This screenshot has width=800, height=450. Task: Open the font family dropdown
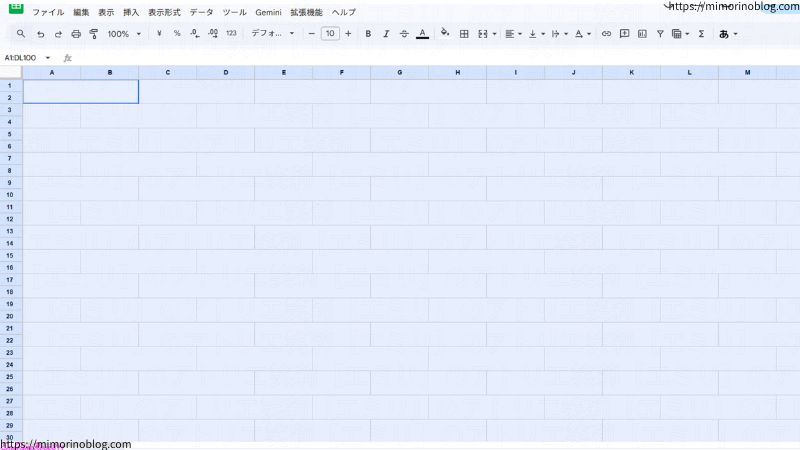pyautogui.click(x=272, y=33)
